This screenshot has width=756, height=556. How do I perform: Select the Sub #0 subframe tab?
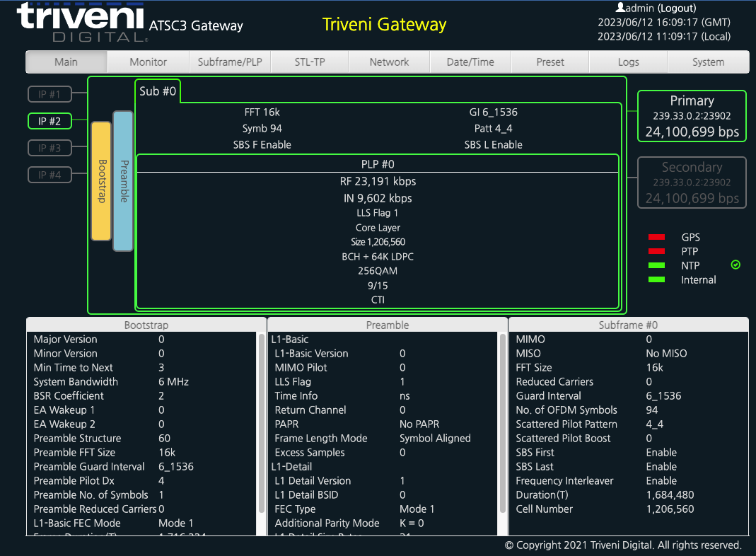[x=158, y=91]
